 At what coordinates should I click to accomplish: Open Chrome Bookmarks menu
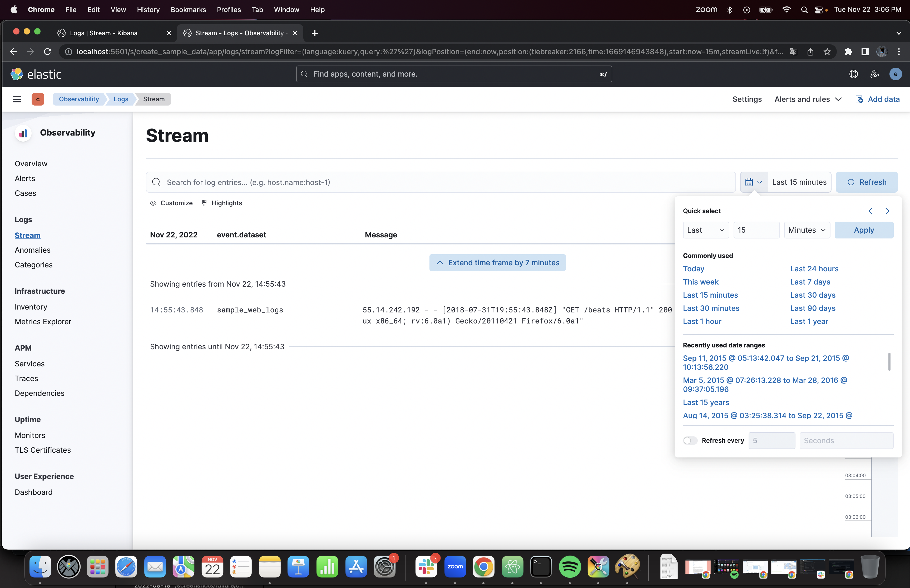pos(188,9)
